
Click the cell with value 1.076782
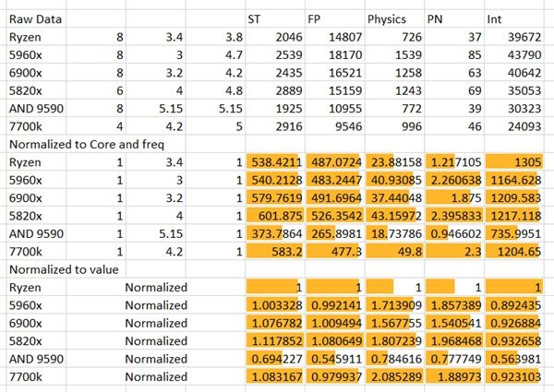tap(275, 323)
